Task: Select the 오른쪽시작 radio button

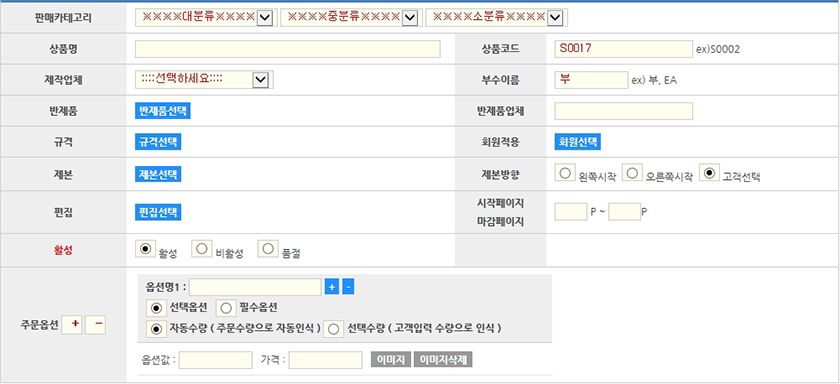Action: (632, 173)
